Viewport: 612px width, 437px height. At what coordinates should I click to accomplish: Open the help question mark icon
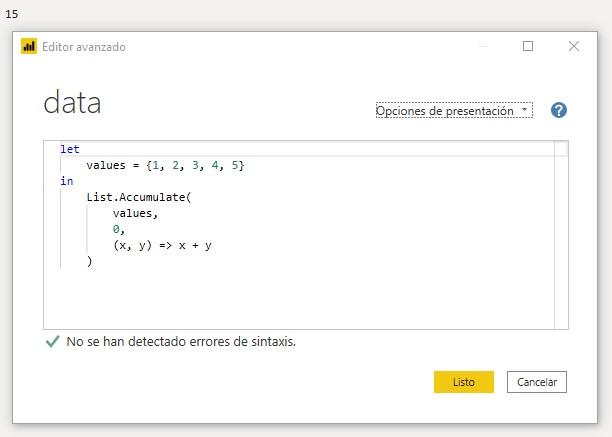[x=559, y=110]
